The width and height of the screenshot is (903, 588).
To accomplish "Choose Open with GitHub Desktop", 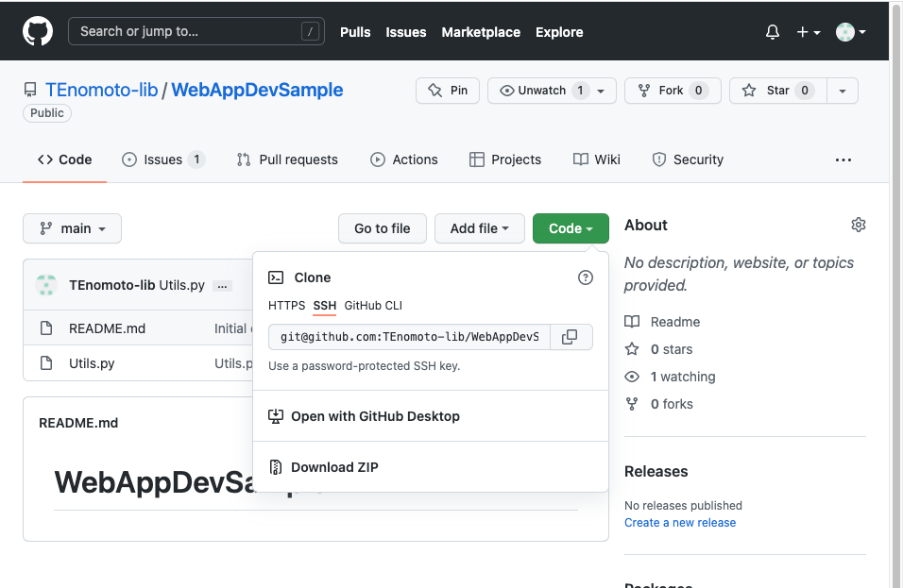I will 431,416.
